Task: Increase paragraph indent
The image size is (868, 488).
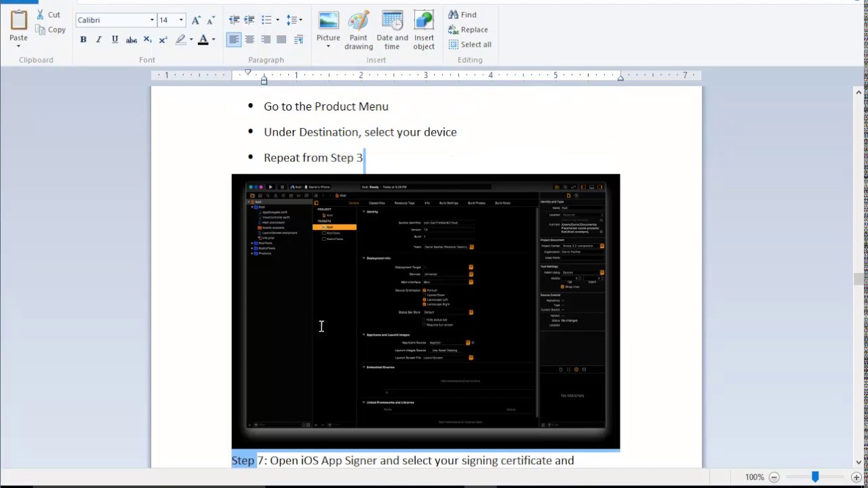Action: [250, 20]
